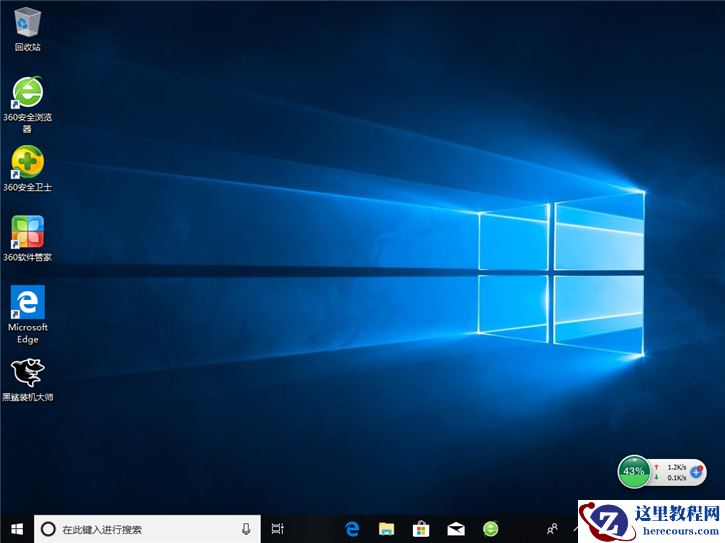Viewport: 725px width, 543px height.
Task: Activate the microphone voice search icon
Action: (x=246, y=529)
